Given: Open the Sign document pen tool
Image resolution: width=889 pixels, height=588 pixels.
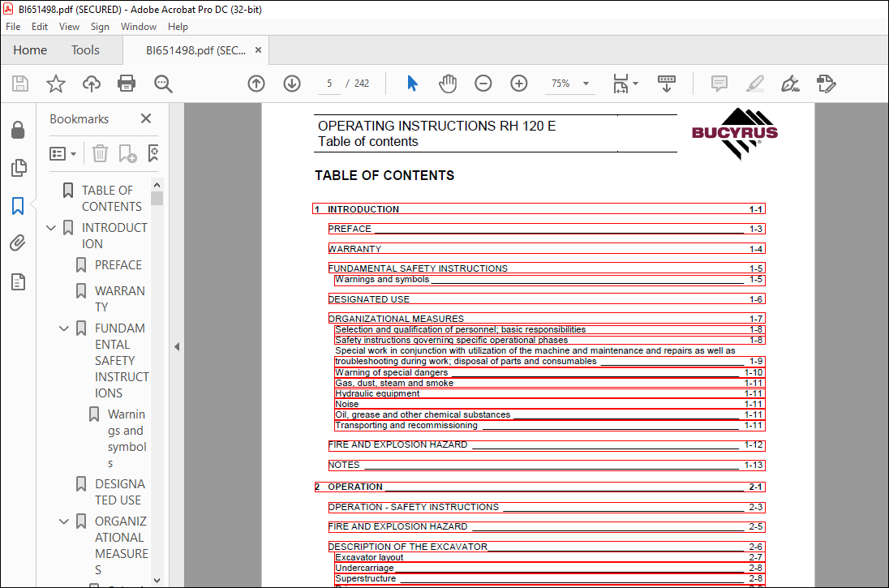Looking at the screenshot, I should coord(790,84).
